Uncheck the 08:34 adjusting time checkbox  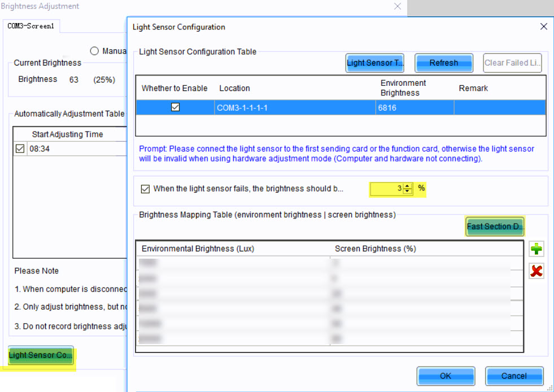[20, 149]
